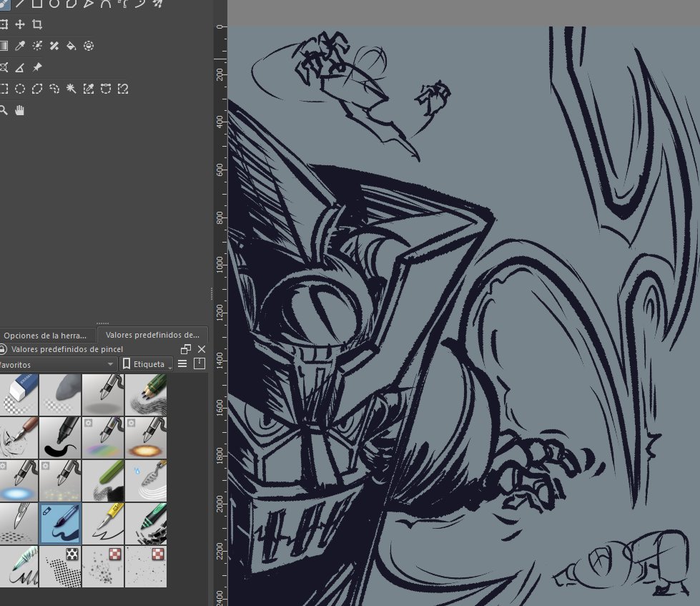Select the Freehand Selection tool

54,89
